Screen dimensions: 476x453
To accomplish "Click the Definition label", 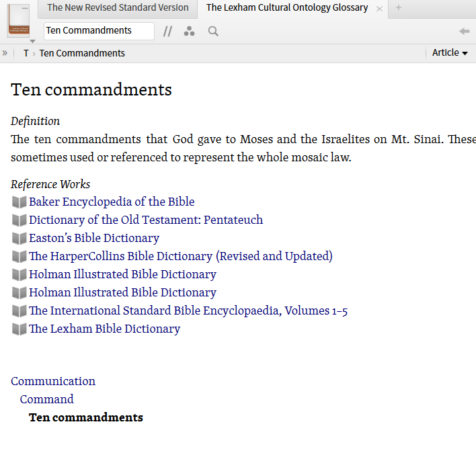I will click(35, 122).
